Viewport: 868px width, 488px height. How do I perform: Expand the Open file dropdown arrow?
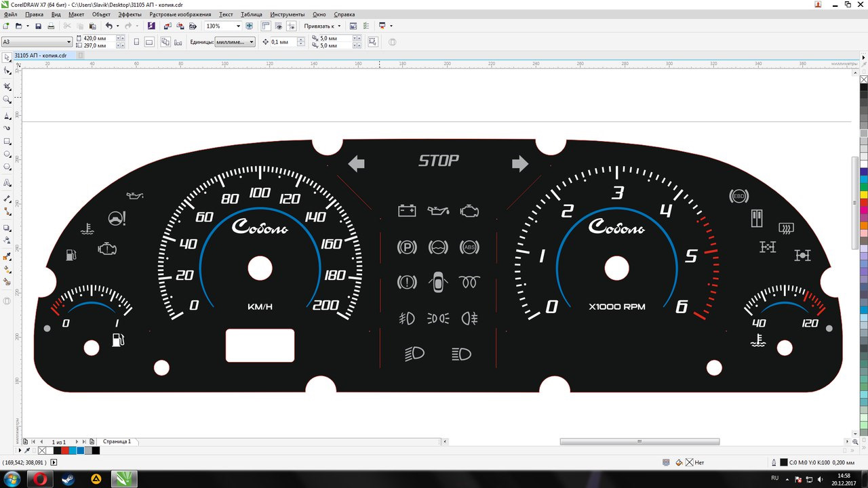27,26
